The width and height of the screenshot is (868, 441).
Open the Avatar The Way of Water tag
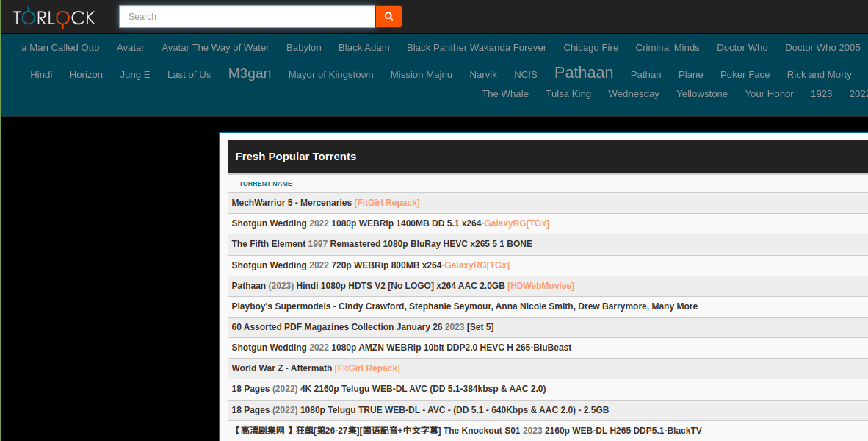pos(215,47)
